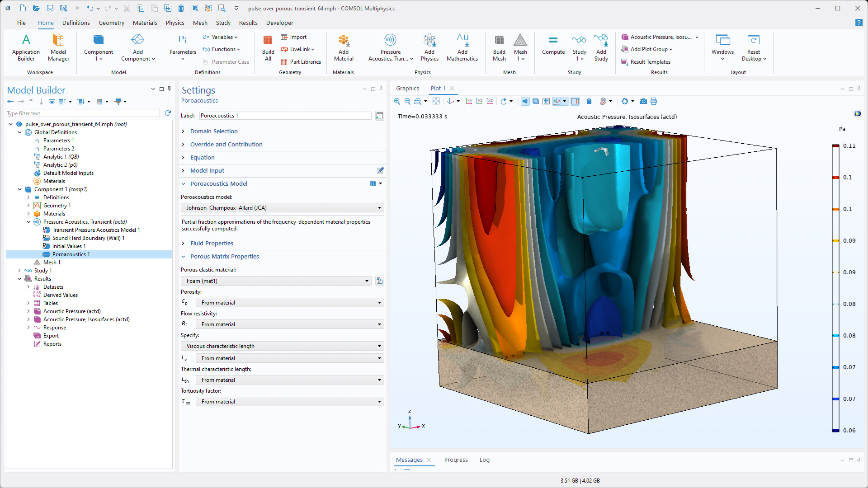The image size is (868, 488).
Task: Click Zoom In in graphics toolbar
Action: click(x=397, y=101)
